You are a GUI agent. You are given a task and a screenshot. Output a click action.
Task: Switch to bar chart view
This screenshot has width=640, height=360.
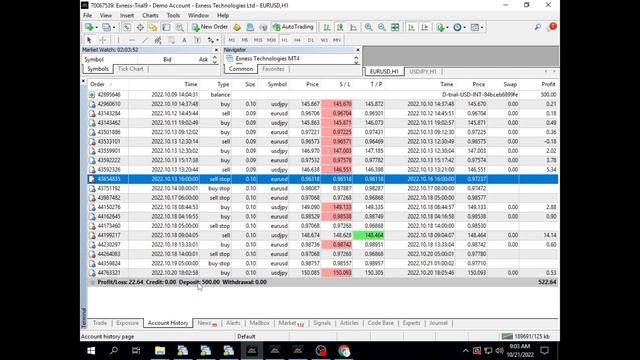(327, 27)
